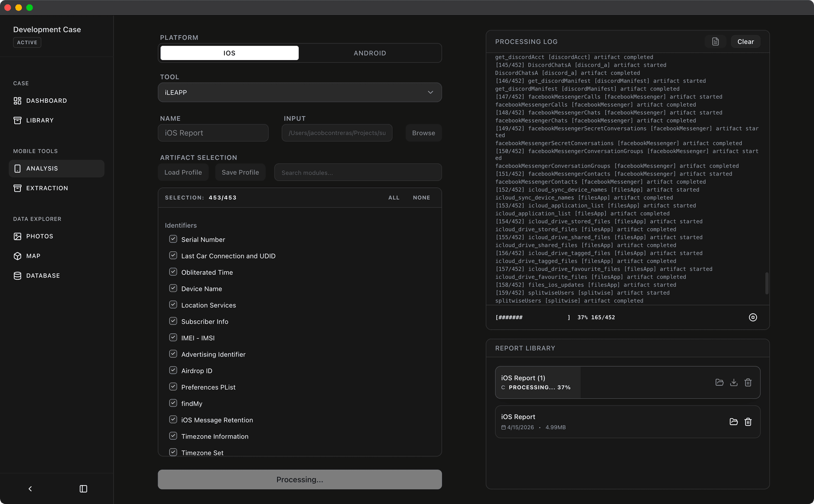
Task: Uncheck the Serial Number checkbox
Action: [173, 239]
